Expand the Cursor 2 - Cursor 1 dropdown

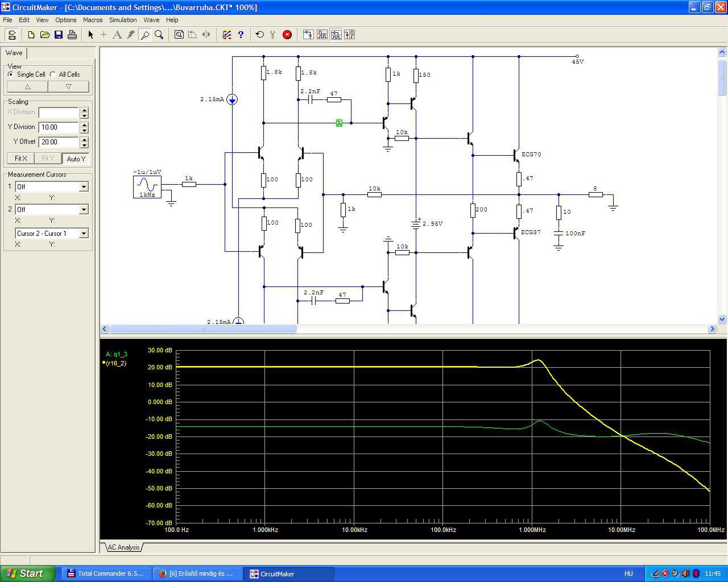pos(84,234)
